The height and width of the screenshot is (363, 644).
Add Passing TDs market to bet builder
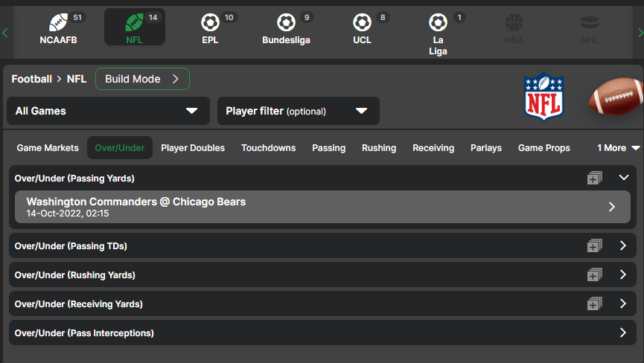click(594, 245)
